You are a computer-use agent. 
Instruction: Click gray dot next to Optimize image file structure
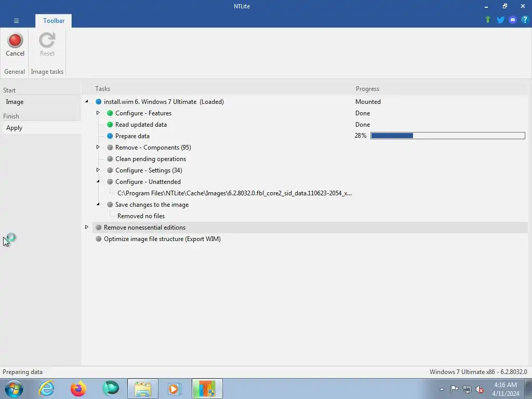(x=98, y=239)
